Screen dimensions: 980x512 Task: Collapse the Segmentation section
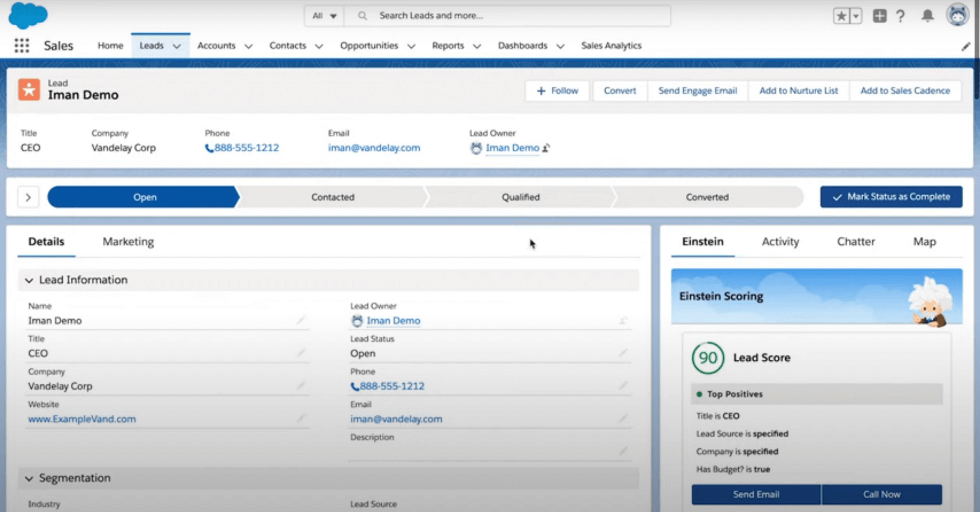coord(29,479)
